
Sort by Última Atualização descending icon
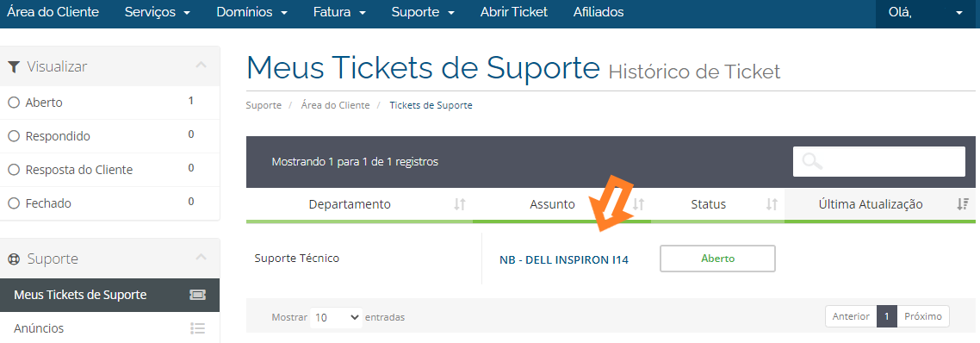pos(963,204)
